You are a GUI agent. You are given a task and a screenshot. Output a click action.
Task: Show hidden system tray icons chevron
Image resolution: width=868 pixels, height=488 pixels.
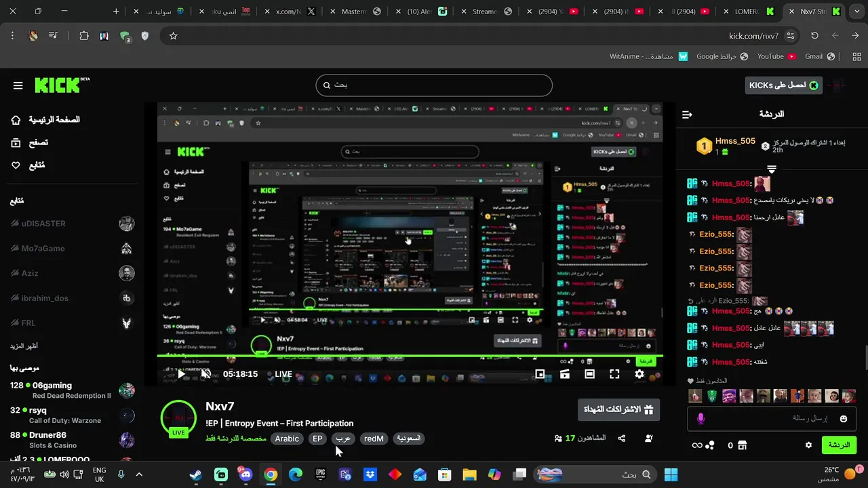140,474
